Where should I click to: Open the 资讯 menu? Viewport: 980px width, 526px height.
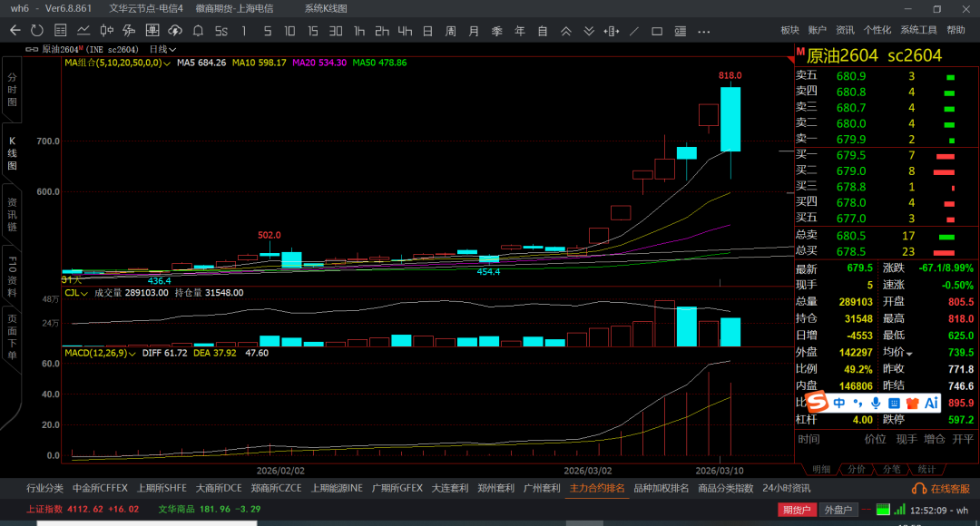pos(845,30)
